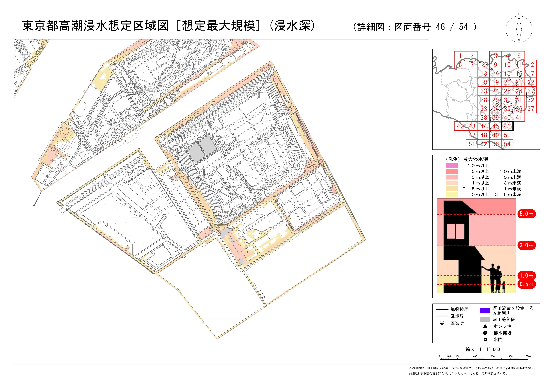
Task: Select the 1m以上 3m未満 color swatch
Action: [452, 183]
